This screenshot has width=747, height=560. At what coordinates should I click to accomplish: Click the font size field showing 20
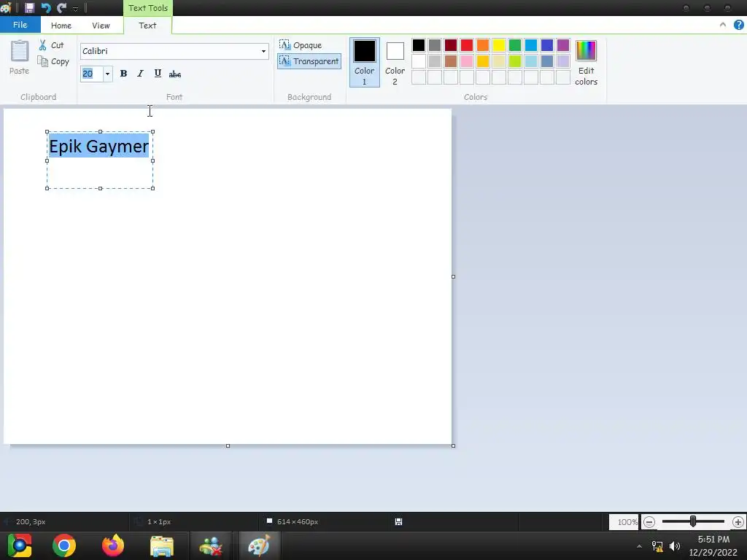click(91, 74)
